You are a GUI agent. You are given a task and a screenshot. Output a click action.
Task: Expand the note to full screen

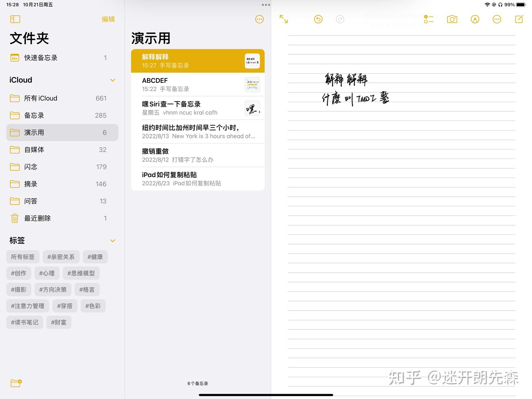(x=284, y=19)
